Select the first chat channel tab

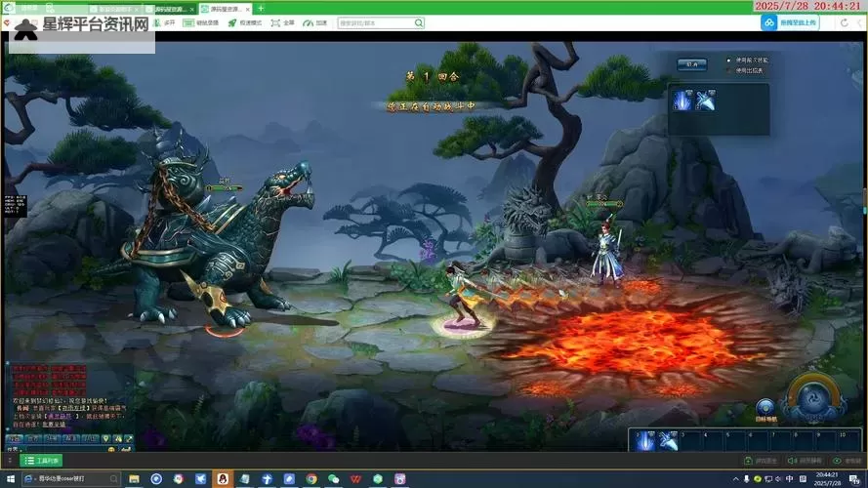click(x=14, y=438)
